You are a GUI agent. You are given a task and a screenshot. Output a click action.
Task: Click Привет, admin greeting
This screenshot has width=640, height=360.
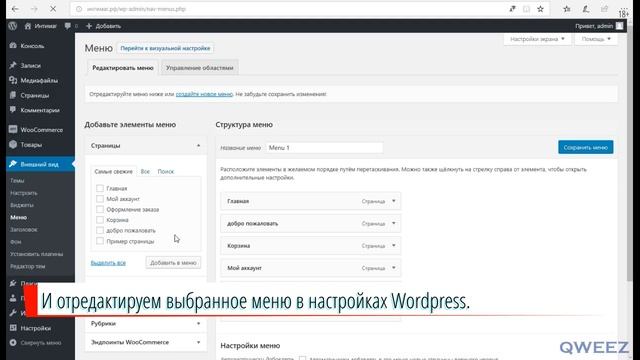594,26
